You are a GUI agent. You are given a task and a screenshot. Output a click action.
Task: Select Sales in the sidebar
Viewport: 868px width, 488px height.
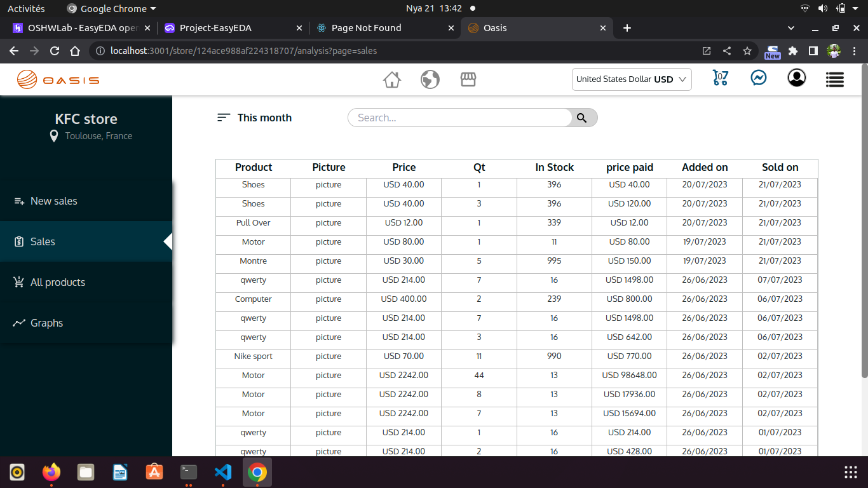pyautogui.click(x=86, y=241)
